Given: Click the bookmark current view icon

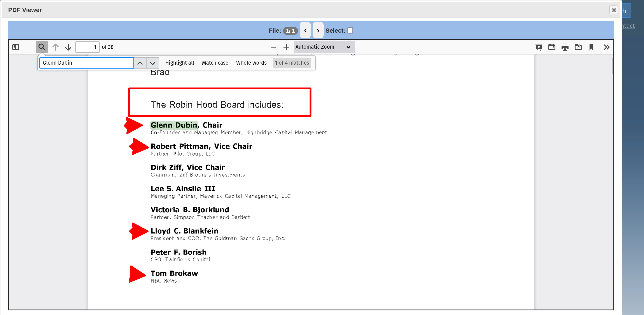Looking at the screenshot, I should pos(591,47).
